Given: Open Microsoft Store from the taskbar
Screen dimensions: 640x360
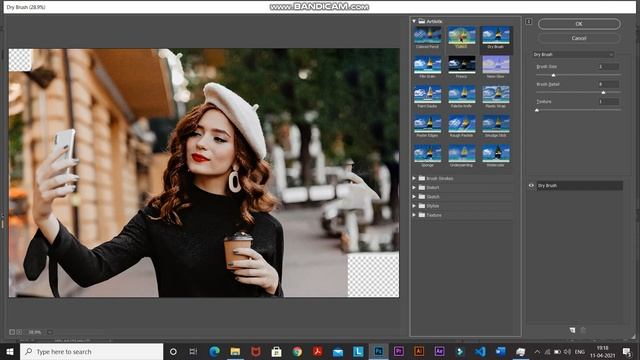Looking at the screenshot, I should (x=276, y=351).
